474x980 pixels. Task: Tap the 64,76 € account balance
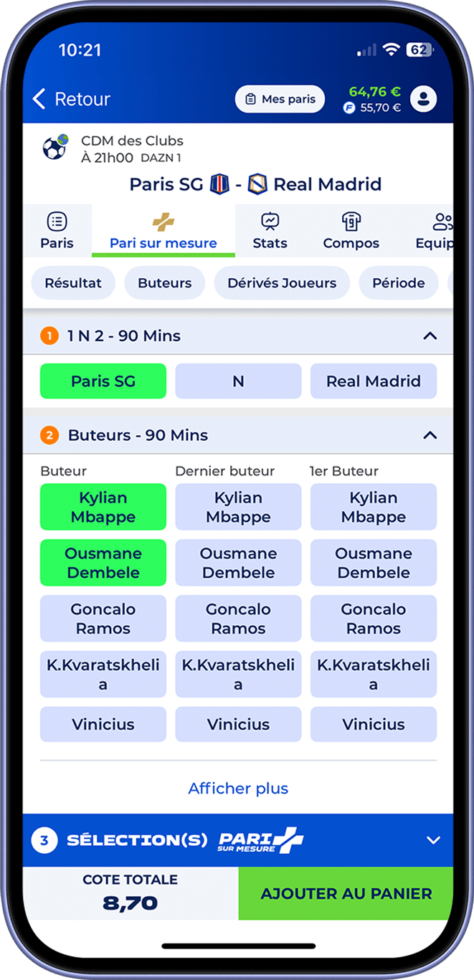(374, 92)
